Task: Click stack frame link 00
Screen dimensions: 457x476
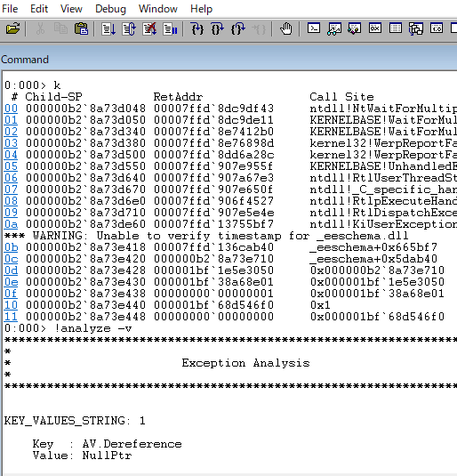Action: pos(11,109)
